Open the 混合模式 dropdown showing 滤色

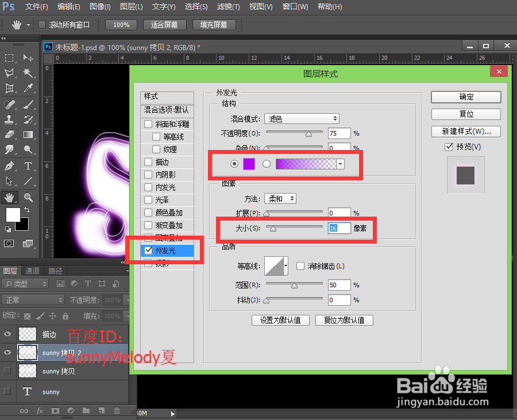pyautogui.click(x=302, y=118)
